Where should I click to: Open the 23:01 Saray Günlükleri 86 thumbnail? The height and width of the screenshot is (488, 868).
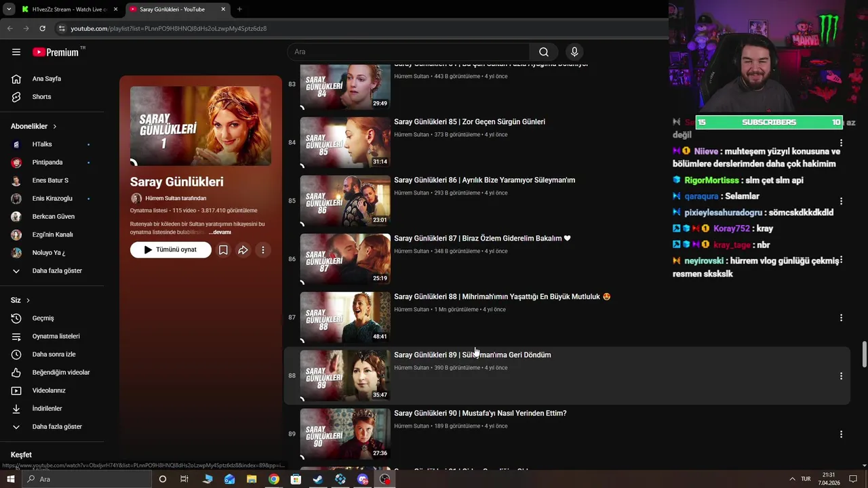coord(345,201)
